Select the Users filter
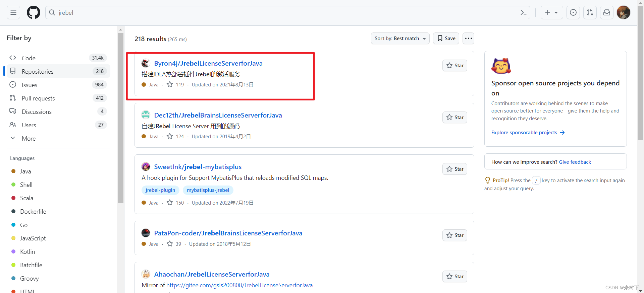Screen dimensions: 644x293 [x=58, y=125]
